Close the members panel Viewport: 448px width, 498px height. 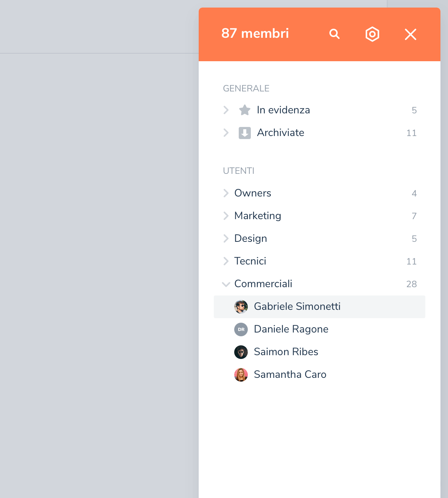pyautogui.click(x=410, y=34)
